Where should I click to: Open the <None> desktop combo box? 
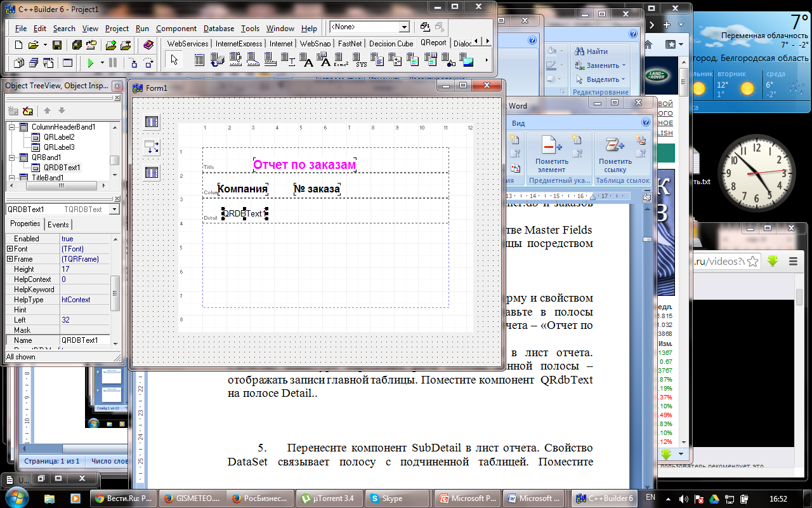tap(404, 27)
